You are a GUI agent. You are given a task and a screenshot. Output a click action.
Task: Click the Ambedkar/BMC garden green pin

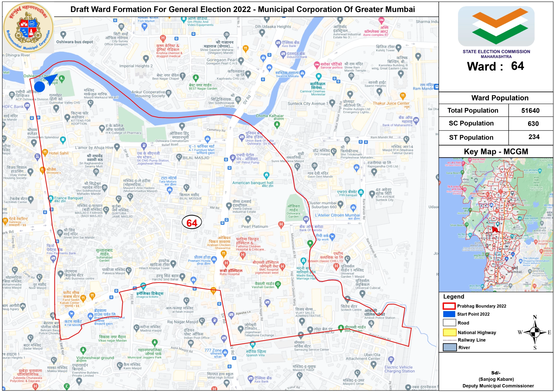coord(341,327)
